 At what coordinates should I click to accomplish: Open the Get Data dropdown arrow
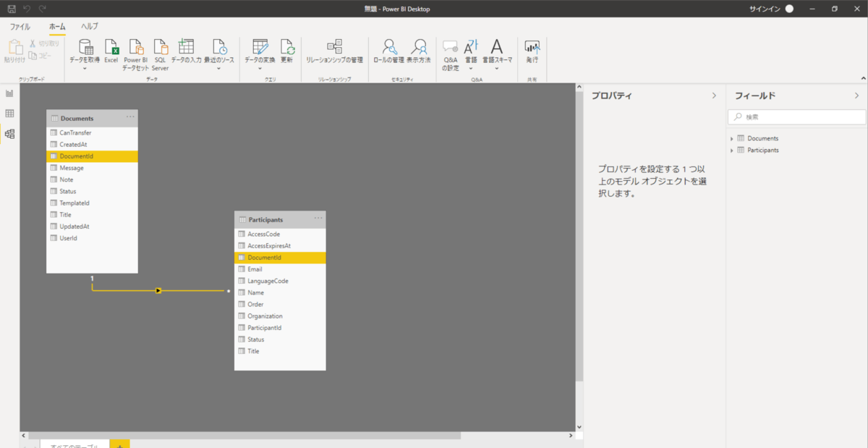click(x=85, y=69)
